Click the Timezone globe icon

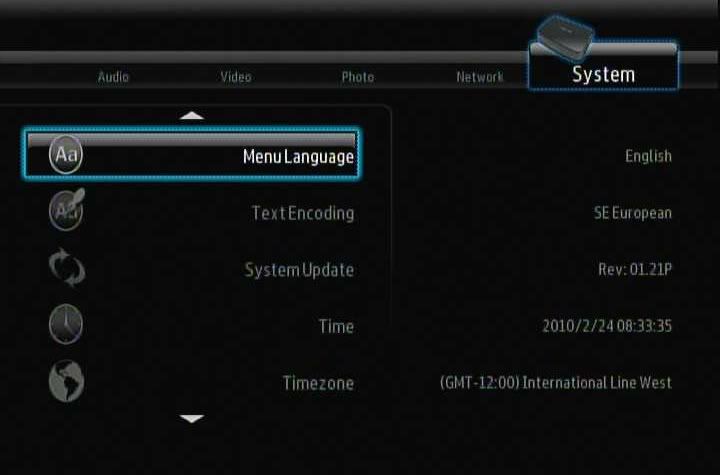[66, 381]
